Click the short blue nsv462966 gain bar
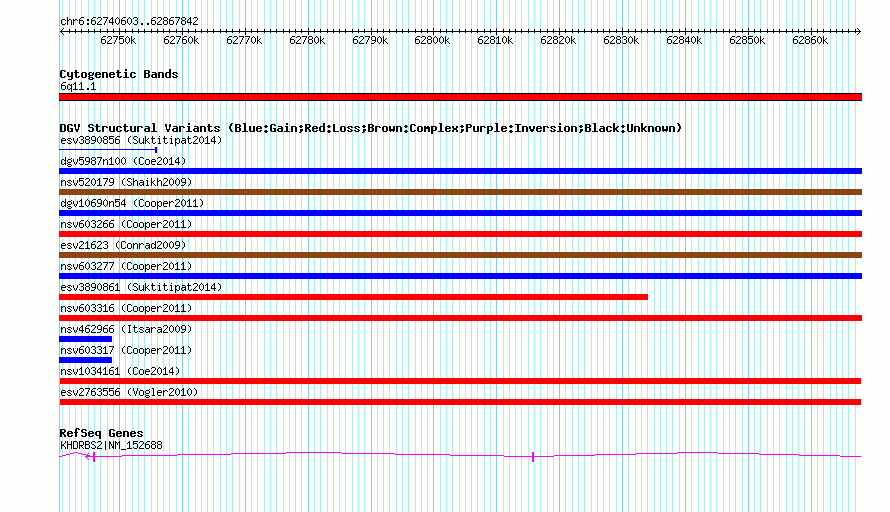The width and height of the screenshot is (890, 512). [85, 339]
